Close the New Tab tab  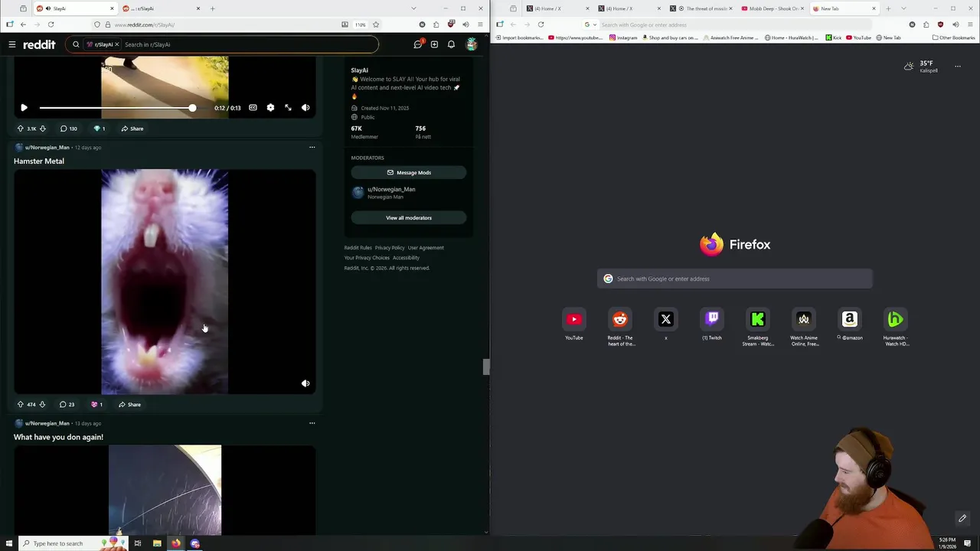(874, 8)
